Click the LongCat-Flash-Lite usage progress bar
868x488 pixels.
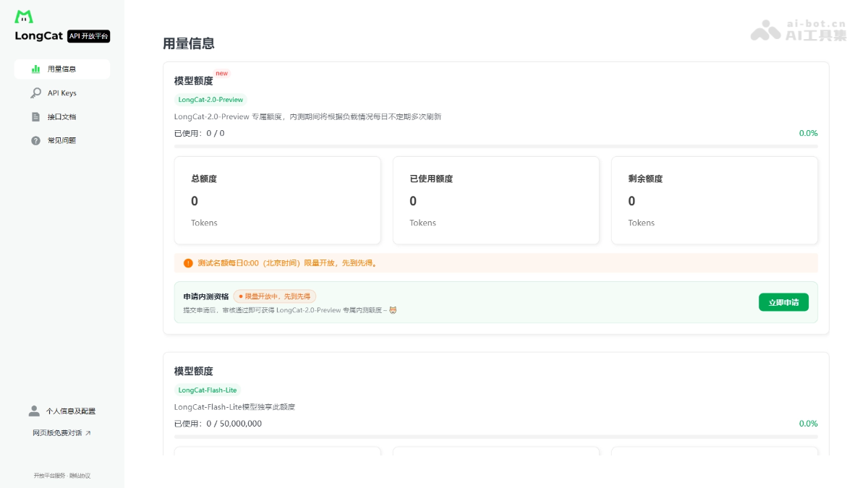pyautogui.click(x=496, y=437)
